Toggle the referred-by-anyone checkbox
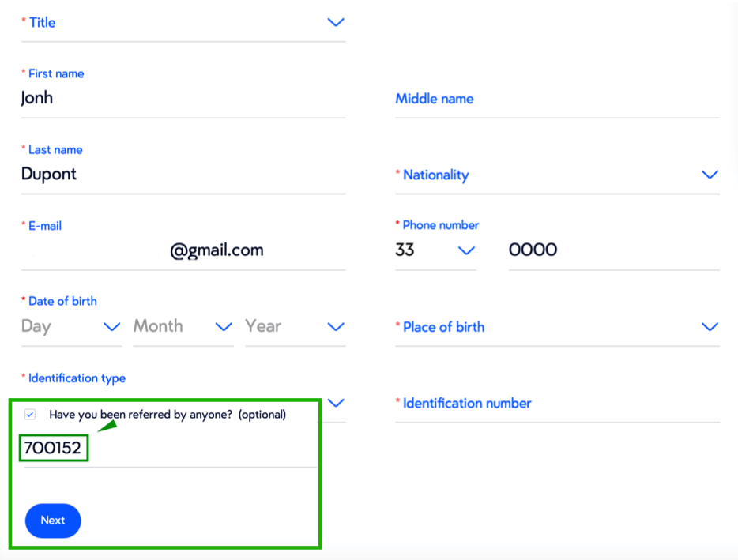Screen dimensions: 738x560 click(x=30, y=414)
